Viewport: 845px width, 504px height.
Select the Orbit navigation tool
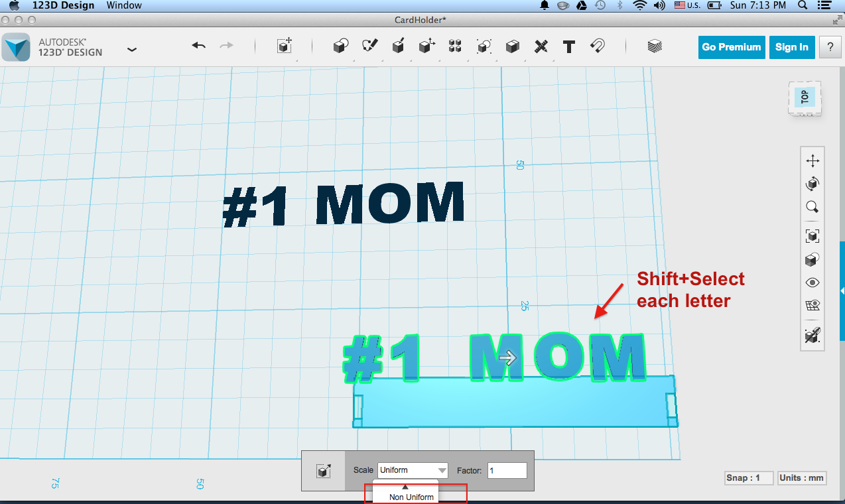point(812,184)
